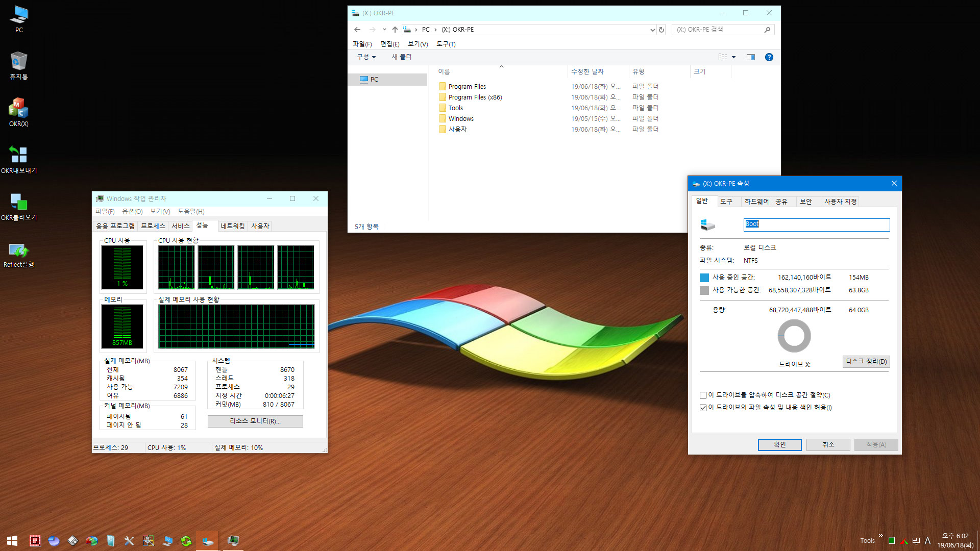
Task: Click the 디스크 정리(D) button
Action: point(866,361)
